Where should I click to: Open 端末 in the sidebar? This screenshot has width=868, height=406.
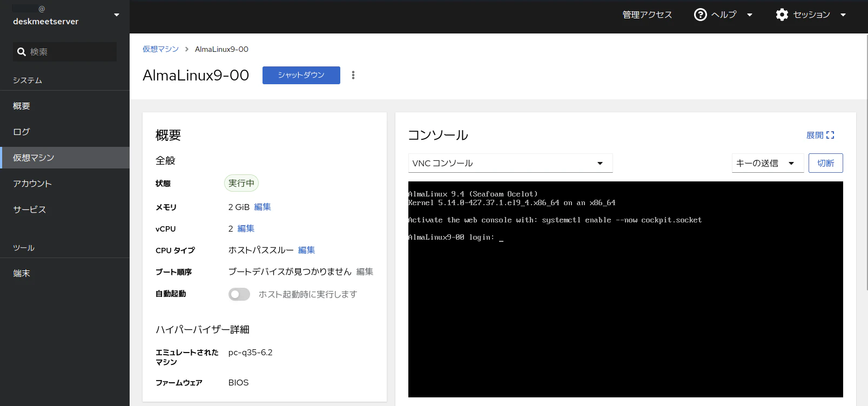pyautogui.click(x=65, y=273)
